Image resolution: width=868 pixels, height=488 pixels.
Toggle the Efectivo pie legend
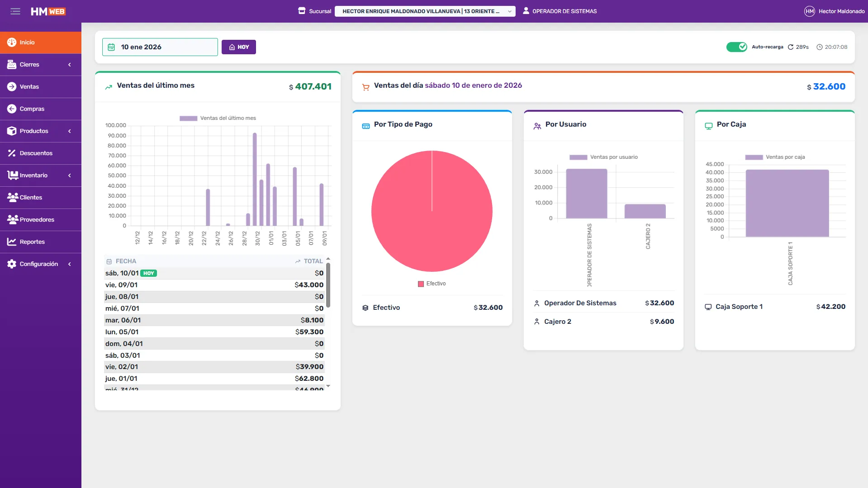(432, 284)
